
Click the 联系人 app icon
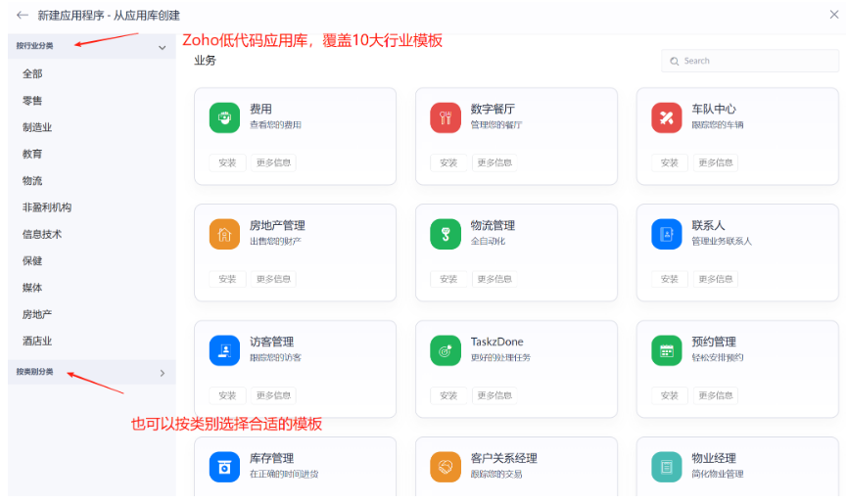coord(667,234)
